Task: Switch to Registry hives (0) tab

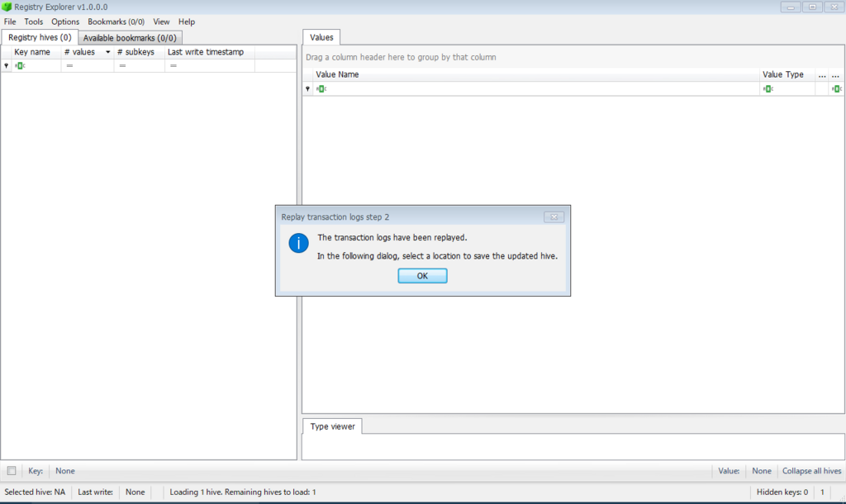Action: [40, 37]
